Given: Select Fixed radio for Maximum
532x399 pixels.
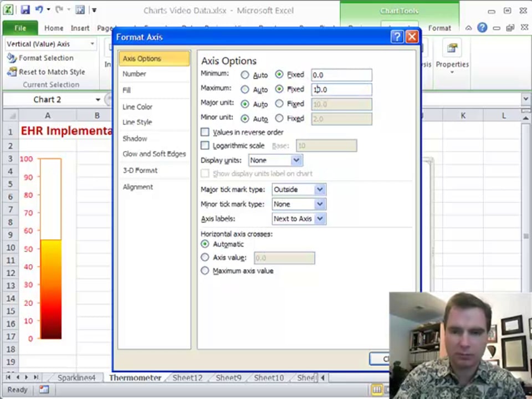Looking at the screenshot, I should pos(279,89).
